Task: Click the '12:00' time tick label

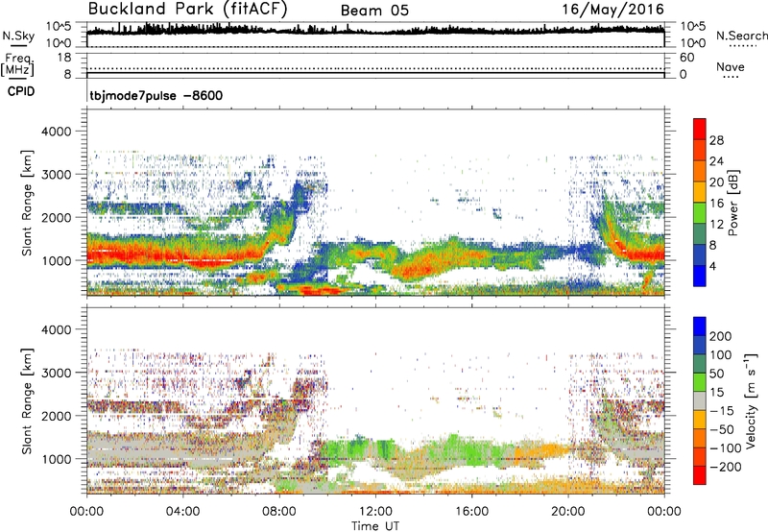Action: pyautogui.click(x=375, y=512)
